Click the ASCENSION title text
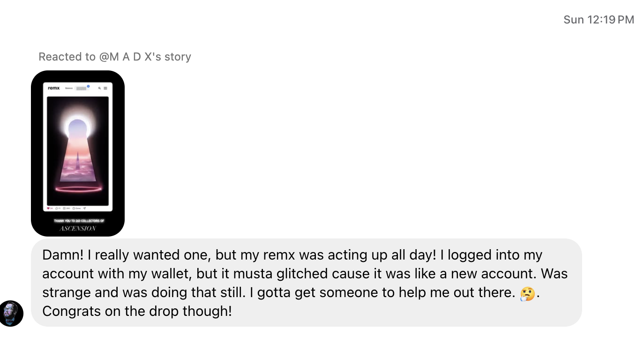The image size is (644, 337). tap(78, 229)
